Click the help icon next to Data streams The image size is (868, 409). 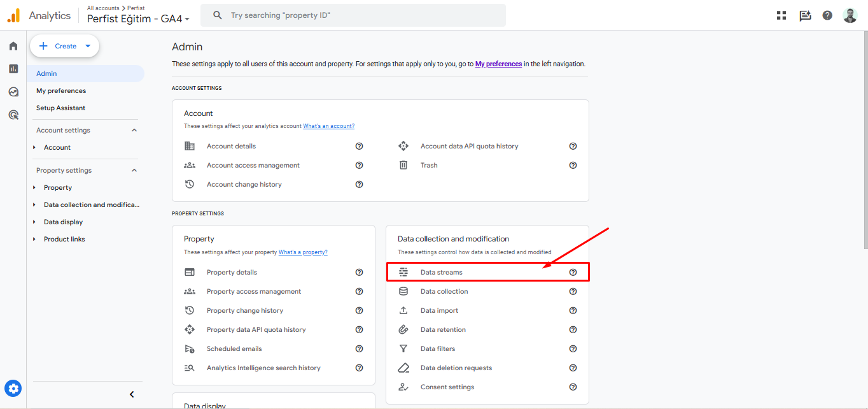573,272
